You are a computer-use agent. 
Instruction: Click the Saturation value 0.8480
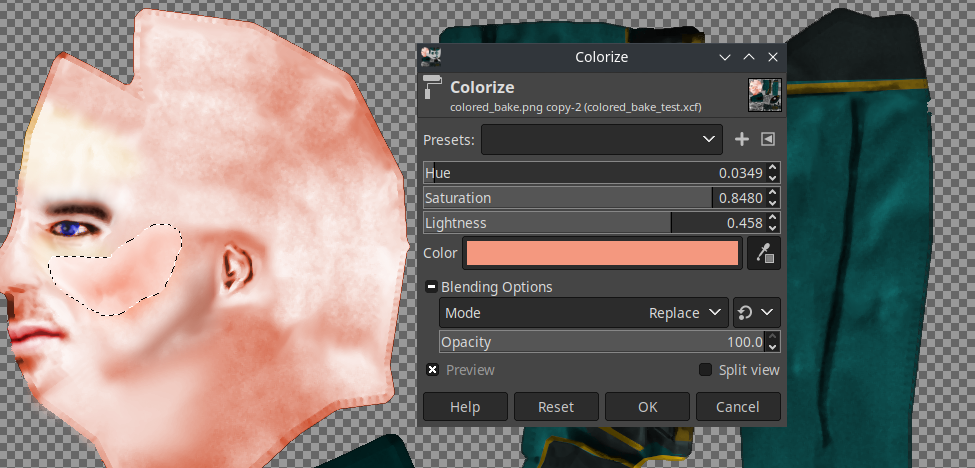[x=741, y=198]
